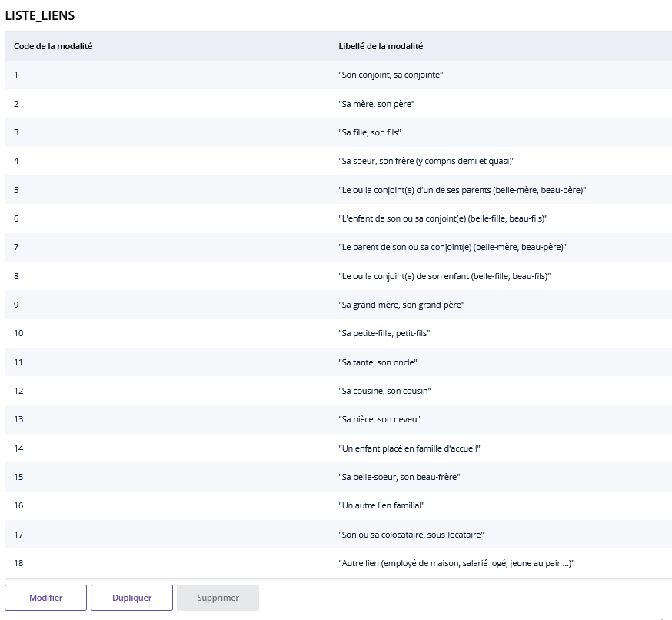Image resolution: width=672 pixels, height=620 pixels.
Task: Select the "Sa tante, son oncle" entry
Action: pos(378,362)
